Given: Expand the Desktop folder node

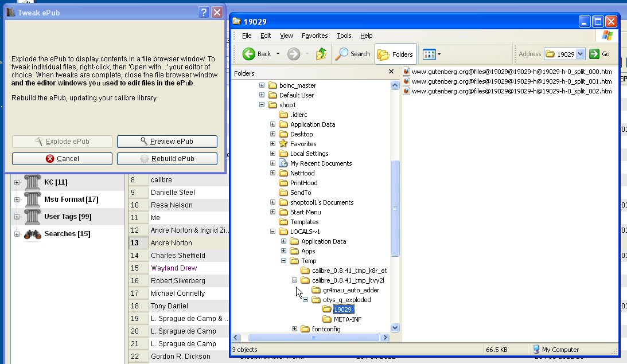Looking at the screenshot, I should point(272,134).
